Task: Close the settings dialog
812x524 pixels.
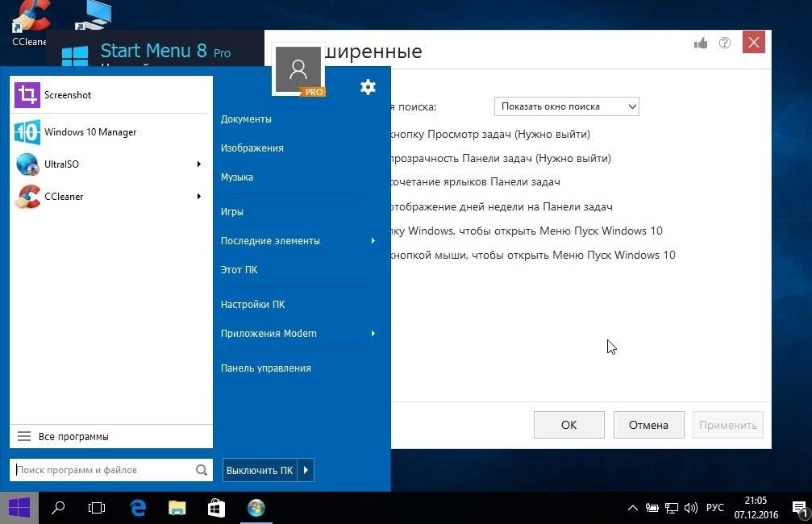Action: (x=753, y=42)
